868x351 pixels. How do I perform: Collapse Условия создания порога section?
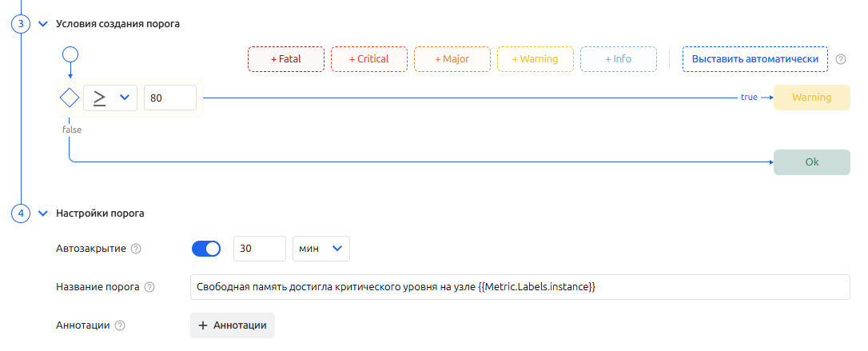coord(43,23)
